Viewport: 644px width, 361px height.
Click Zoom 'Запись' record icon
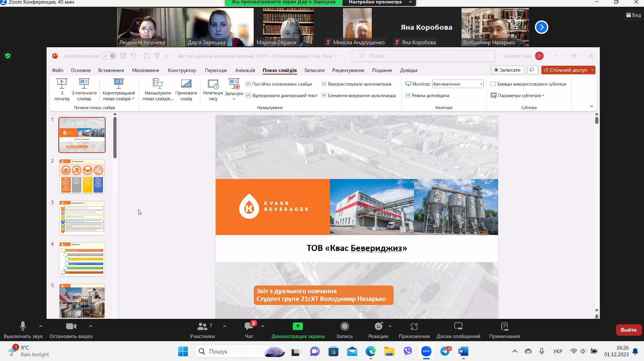pyautogui.click(x=344, y=326)
